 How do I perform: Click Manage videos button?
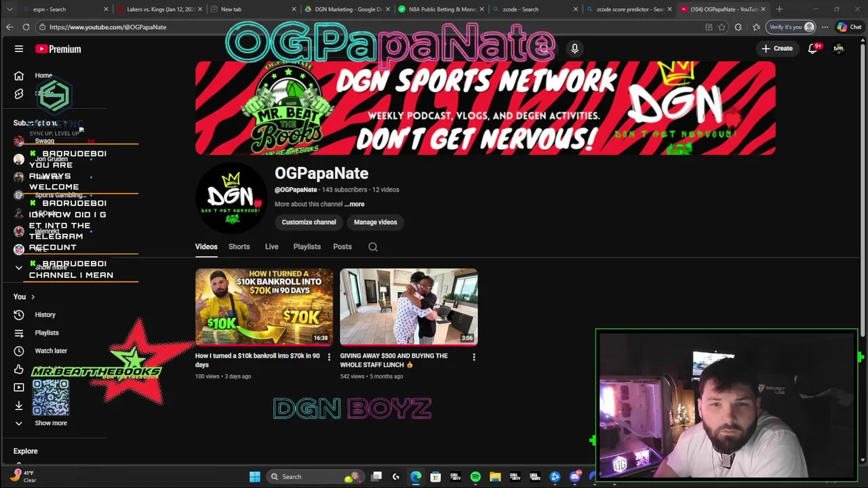coord(375,222)
